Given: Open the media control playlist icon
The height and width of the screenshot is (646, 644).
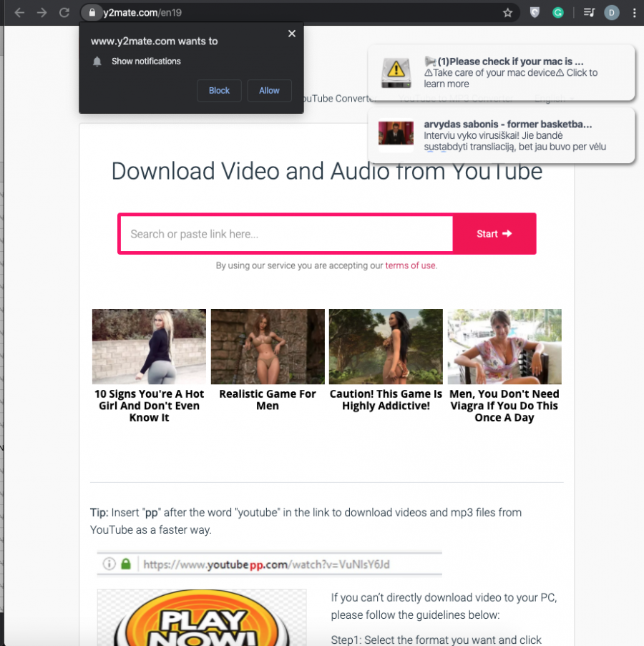Looking at the screenshot, I should [x=589, y=13].
